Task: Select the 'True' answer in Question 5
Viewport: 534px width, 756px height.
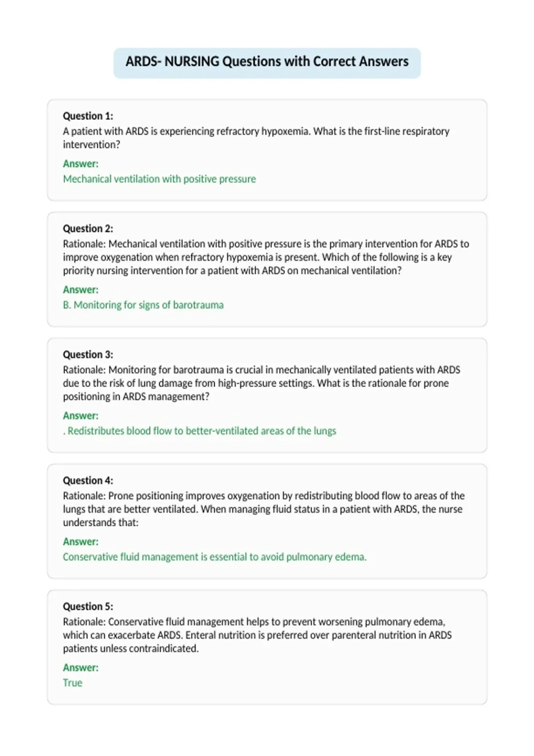Action: click(x=73, y=683)
